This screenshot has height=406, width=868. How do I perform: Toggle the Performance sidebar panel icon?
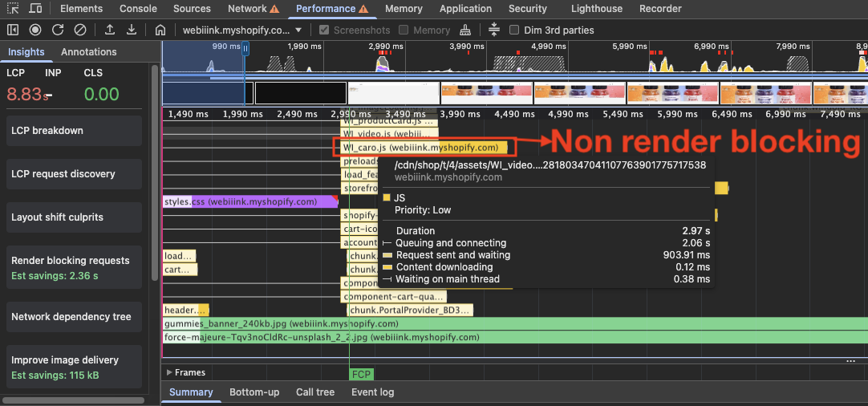pos(13,30)
